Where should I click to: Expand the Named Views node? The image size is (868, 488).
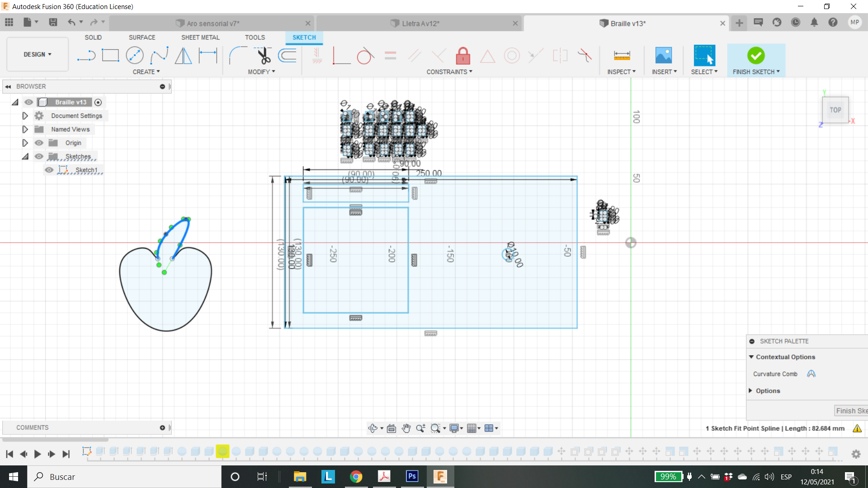click(25, 129)
